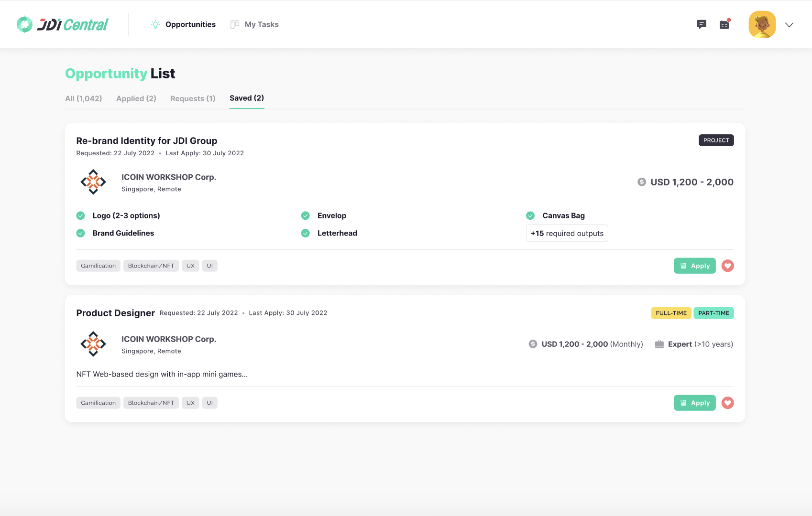Open the My Tasks menu item

pos(261,24)
